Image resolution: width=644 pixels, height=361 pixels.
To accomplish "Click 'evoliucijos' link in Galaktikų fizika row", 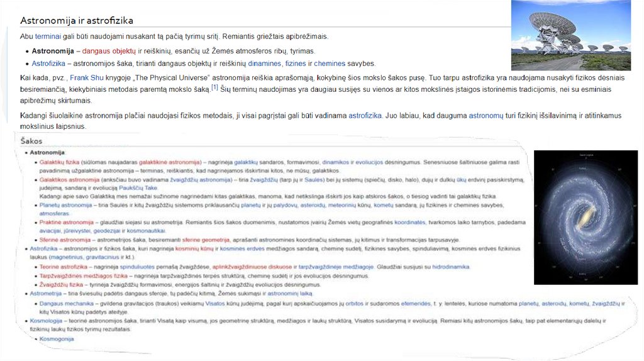I will [369, 162].
